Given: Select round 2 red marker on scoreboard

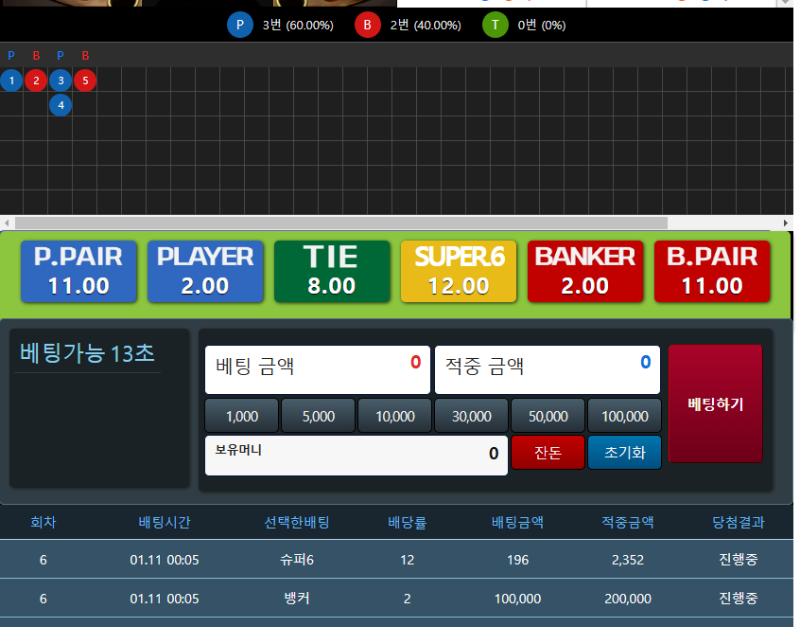Looking at the screenshot, I should click(36, 81).
